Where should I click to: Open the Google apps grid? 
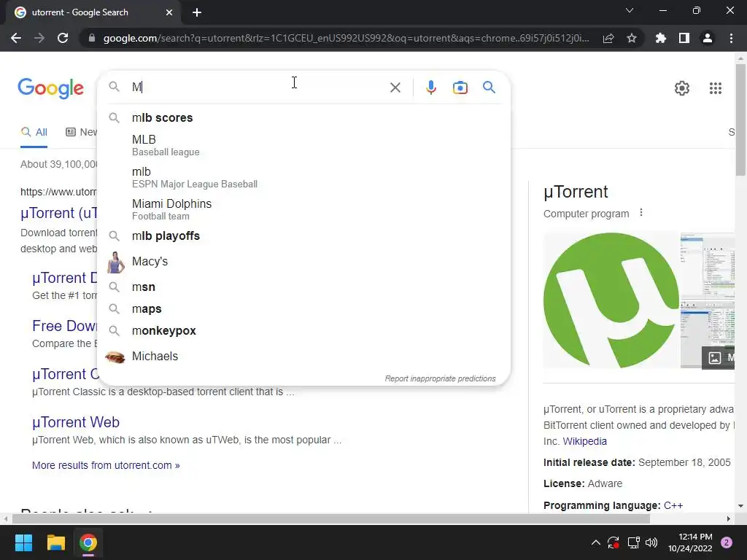(x=715, y=88)
